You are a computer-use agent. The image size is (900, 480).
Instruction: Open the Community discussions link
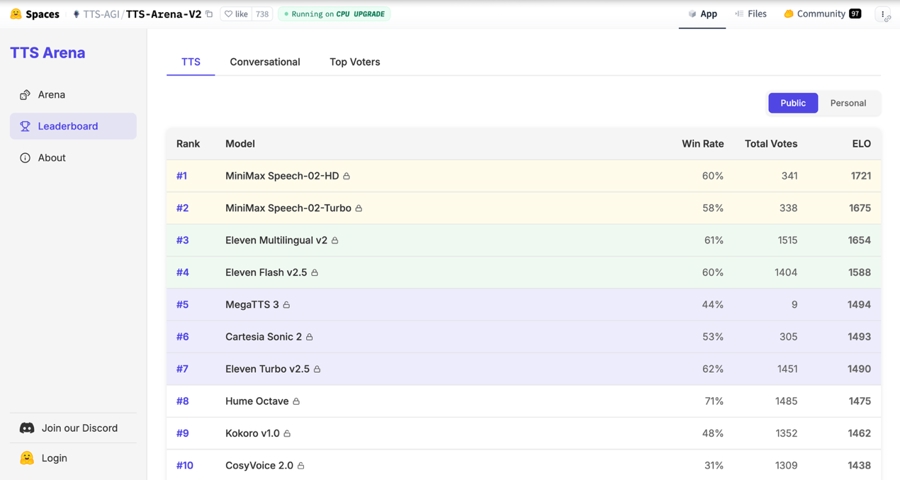pos(821,14)
